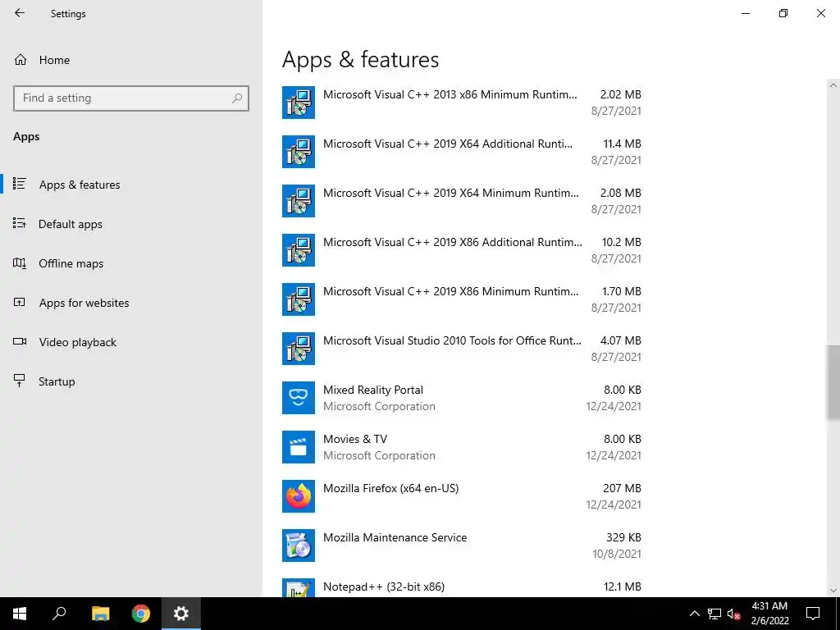Viewport: 840px width, 630px height.
Task: Click icon of Visual C++ 2013 x86 Minimum Runtime
Action: tap(299, 103)
